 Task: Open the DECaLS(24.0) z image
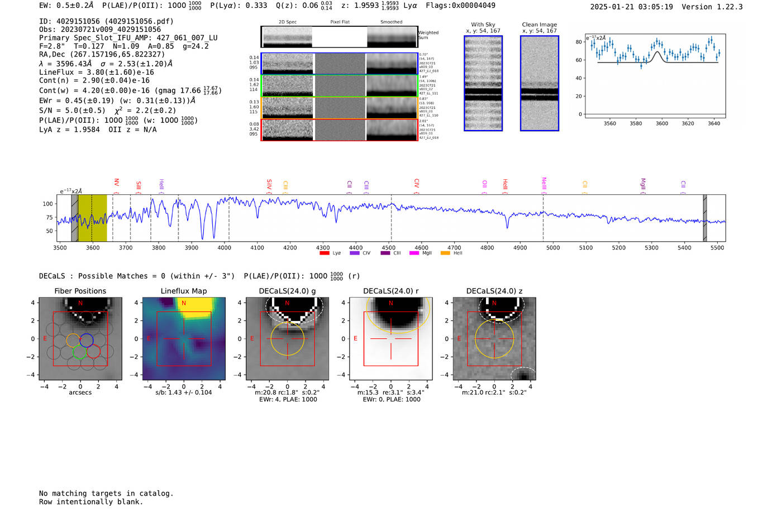pos(494,339)
